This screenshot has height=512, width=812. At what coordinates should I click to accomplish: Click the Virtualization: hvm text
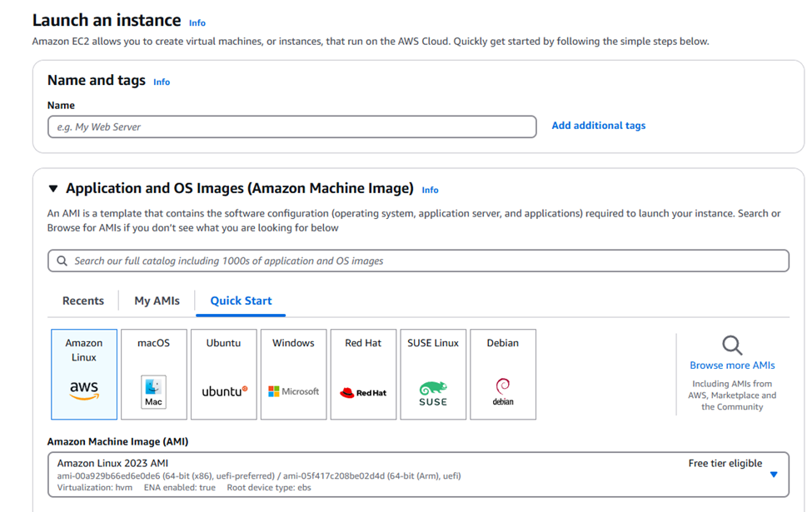pyautogui.click(x=95, y=488)
